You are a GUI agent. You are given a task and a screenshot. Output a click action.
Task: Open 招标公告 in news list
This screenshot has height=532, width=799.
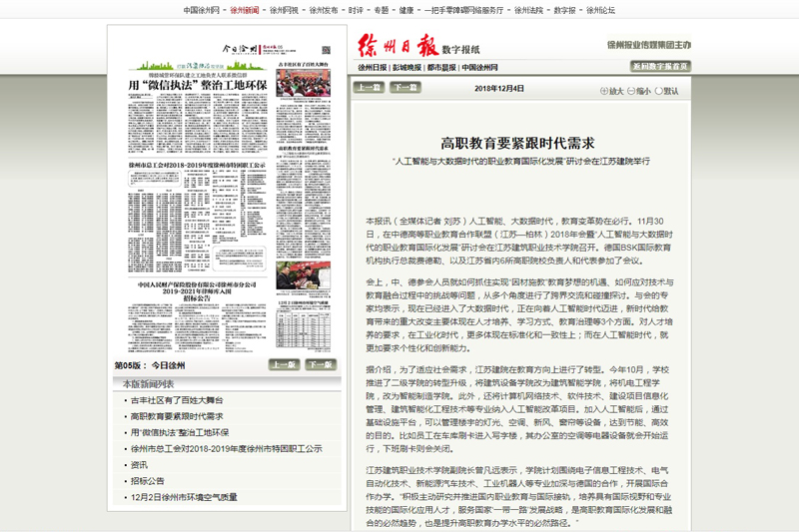coord(147,480)
